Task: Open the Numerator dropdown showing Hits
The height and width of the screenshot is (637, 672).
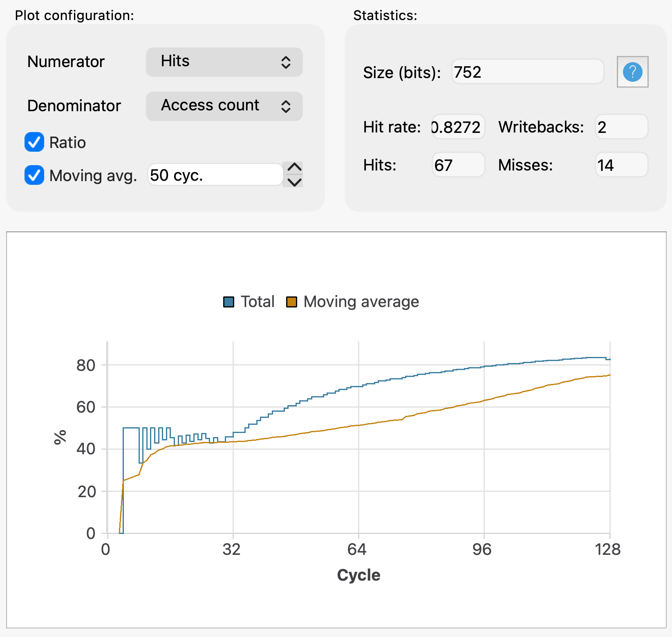Action: [224, 62]
